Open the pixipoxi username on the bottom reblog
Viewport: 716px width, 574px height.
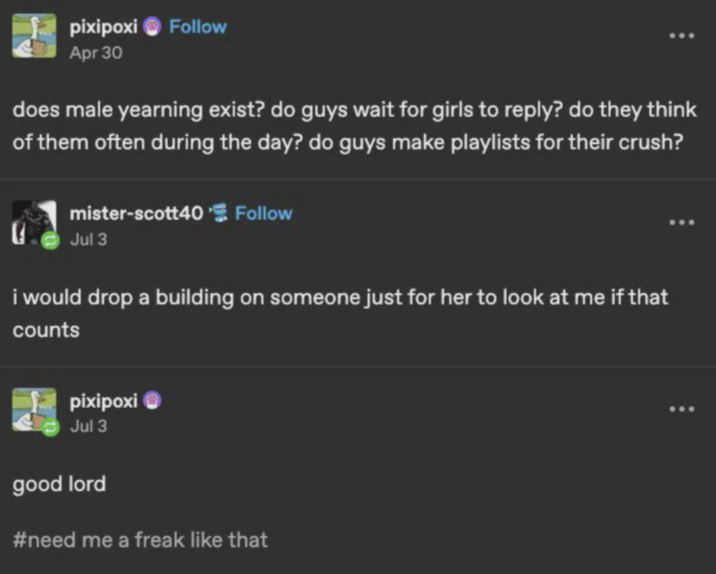(103, 401)
